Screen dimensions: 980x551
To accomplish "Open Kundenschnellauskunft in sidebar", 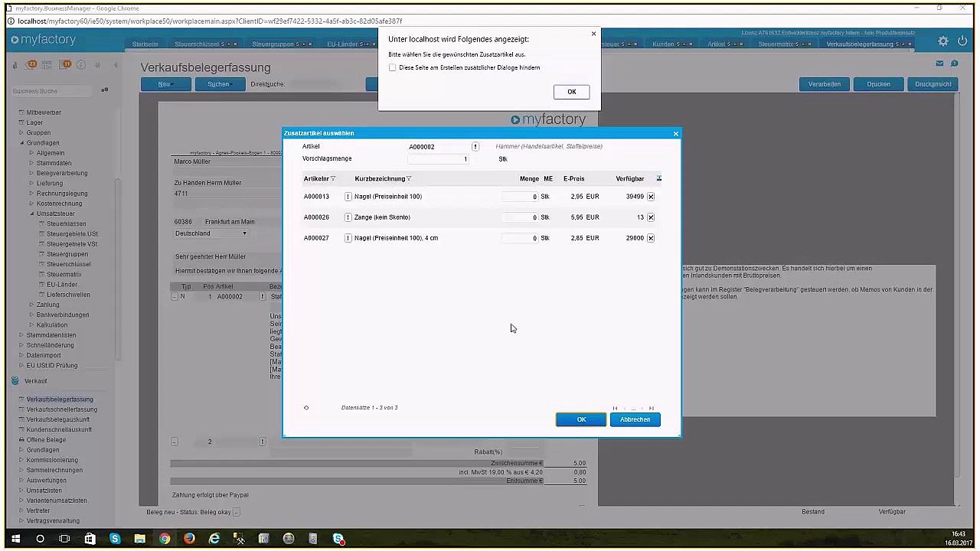I will [59, 429].
